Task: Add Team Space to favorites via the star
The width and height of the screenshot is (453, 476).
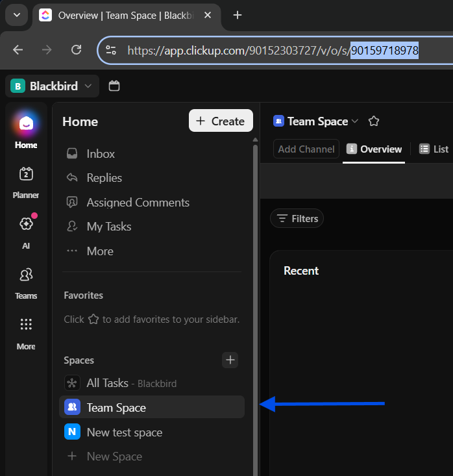Action: (374, 121)
